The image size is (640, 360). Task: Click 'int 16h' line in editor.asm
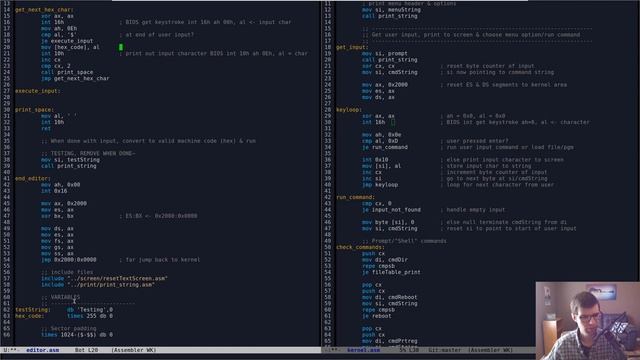click(x=52, y=22)
